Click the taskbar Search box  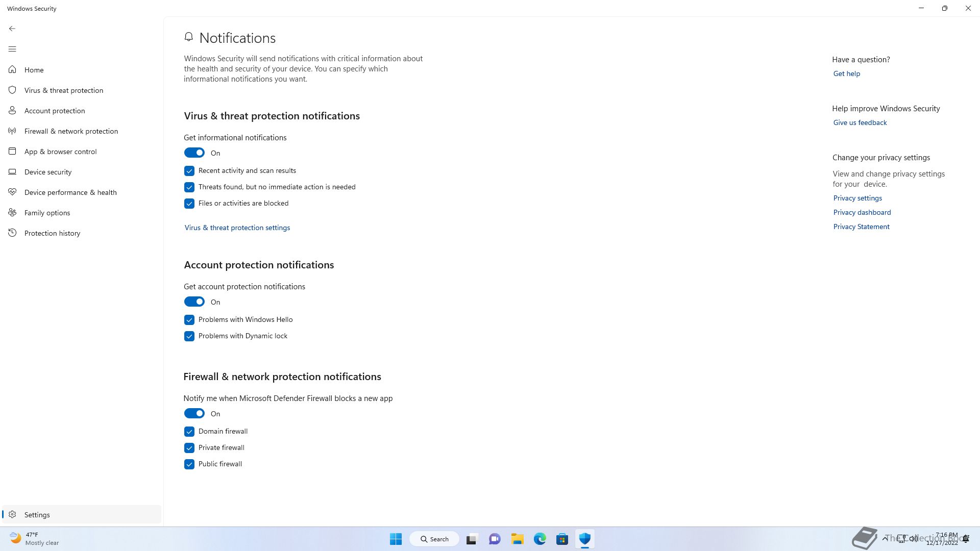tap(434, 539)
